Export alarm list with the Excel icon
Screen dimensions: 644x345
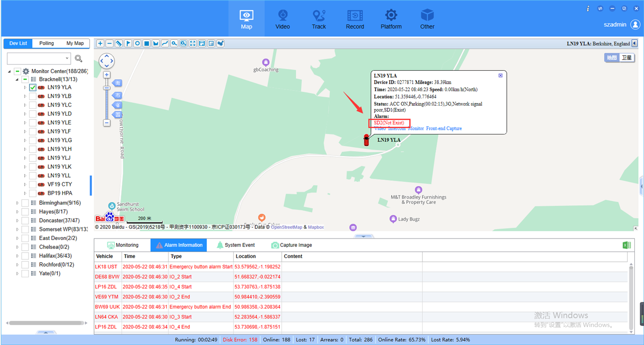point(627,245)
